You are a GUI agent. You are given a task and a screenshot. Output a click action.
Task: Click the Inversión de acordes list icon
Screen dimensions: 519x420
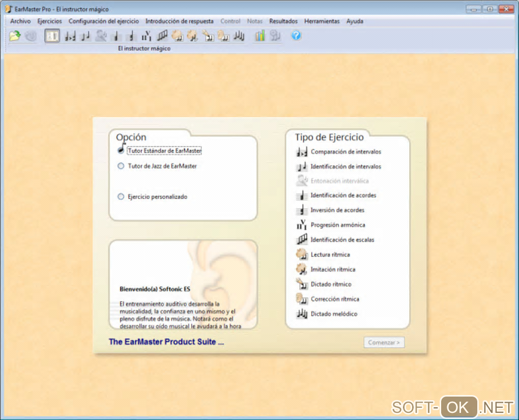pos(302,210)
